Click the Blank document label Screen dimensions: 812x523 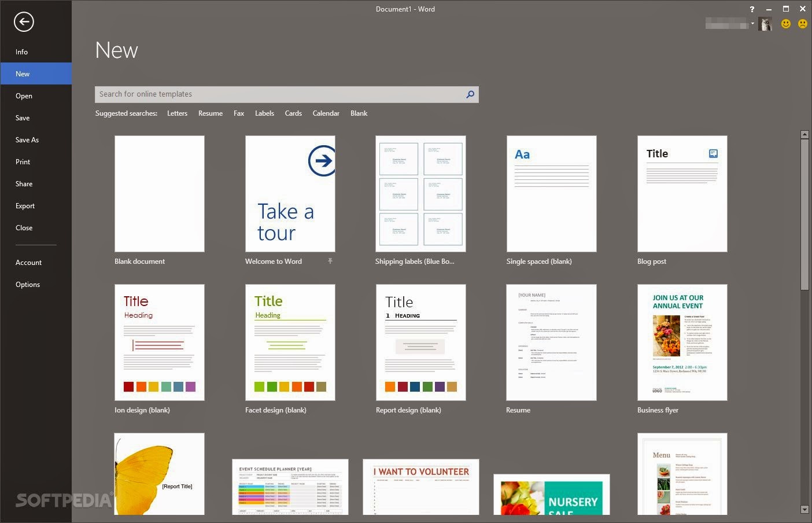[139, 261]
